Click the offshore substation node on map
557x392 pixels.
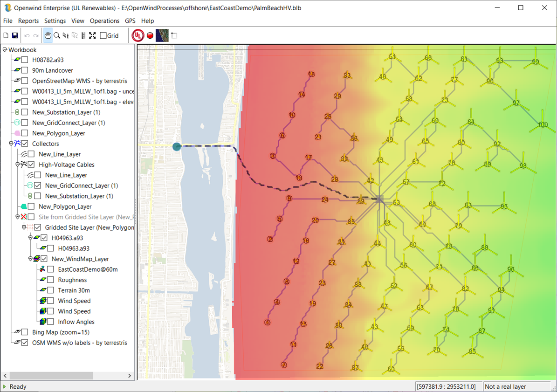coord(379,199)
